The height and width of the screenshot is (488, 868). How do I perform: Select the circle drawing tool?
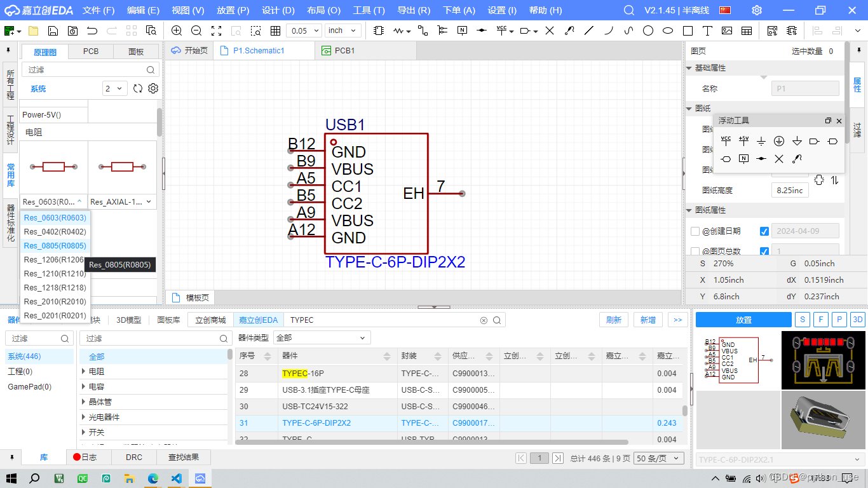click(648, 30)
